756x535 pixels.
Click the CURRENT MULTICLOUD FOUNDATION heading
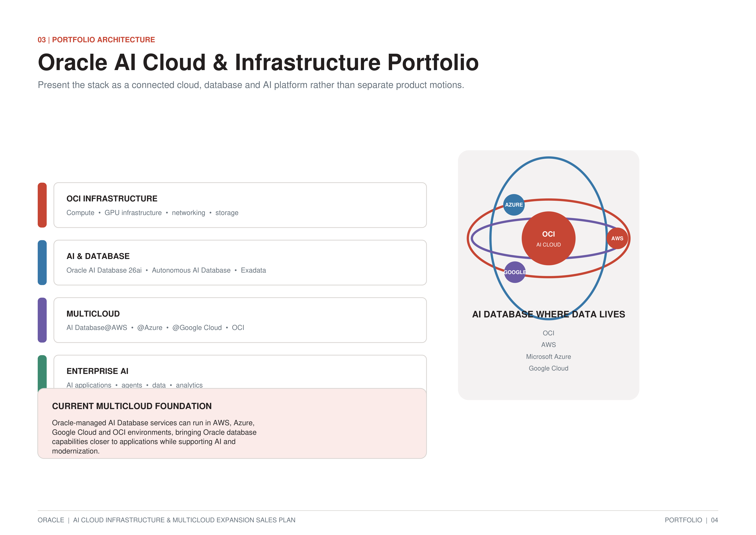pyautogui.click(x=132, y=406)
